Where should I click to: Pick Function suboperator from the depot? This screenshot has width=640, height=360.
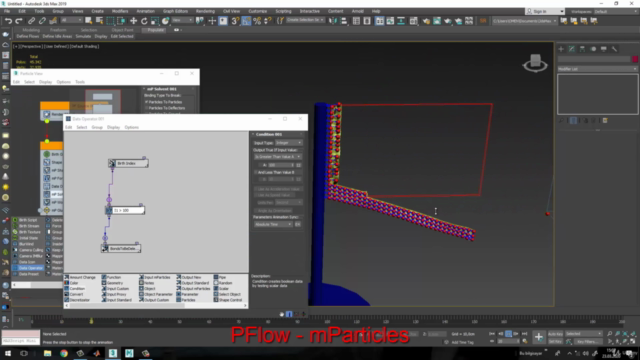111,277
